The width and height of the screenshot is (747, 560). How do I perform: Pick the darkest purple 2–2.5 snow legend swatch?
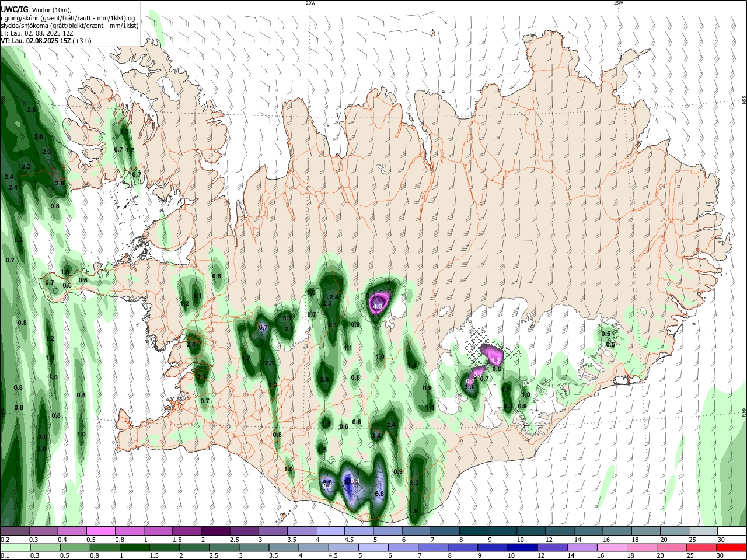[215, 531]
